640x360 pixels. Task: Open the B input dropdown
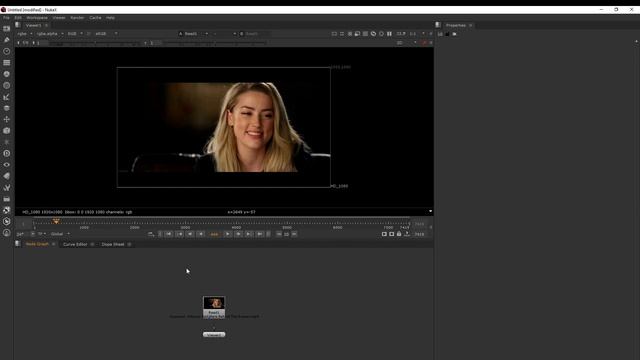[x=255, y=34]
